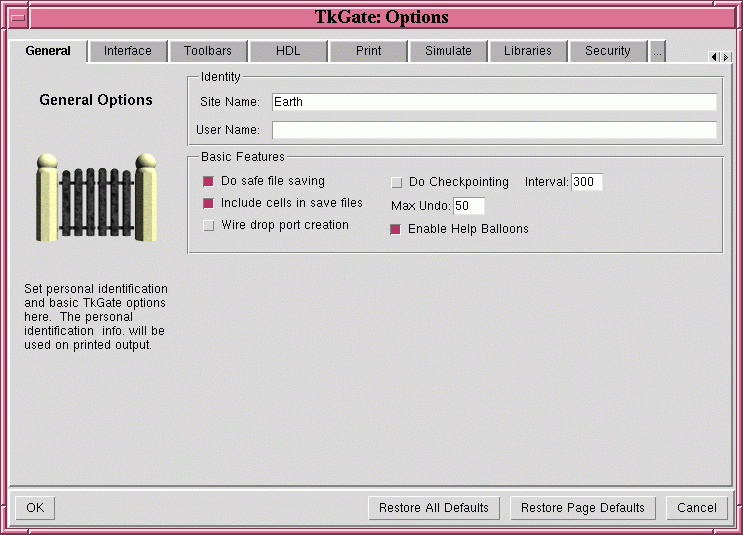Focus the empty User Name field
743x535 pixels.
tap(493, 130)
